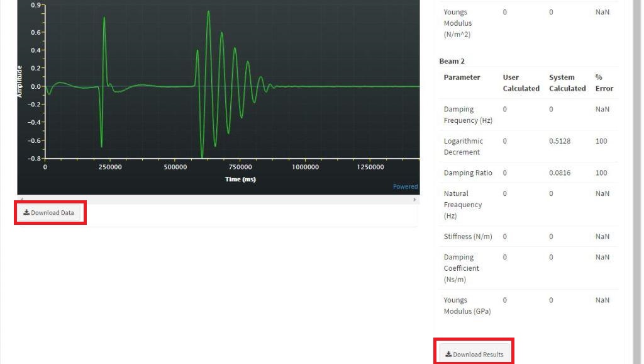Click the Time (ms) axis label
The image size is (644, 364).
[x=240, y=179]
